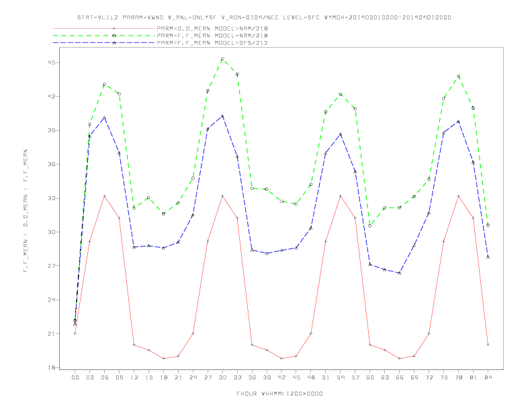
Task: Click y-axis tick value 36
Action: tap(52, 164)
